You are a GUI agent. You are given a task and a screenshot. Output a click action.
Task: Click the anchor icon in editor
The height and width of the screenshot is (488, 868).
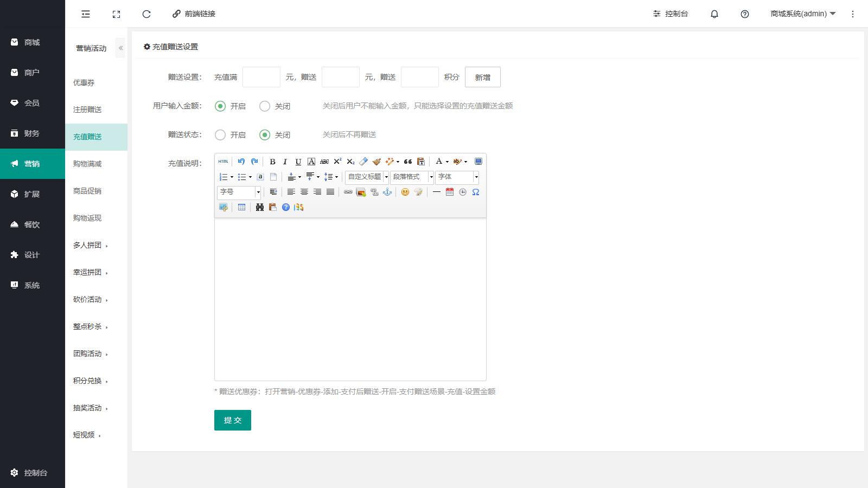(387, 192)
